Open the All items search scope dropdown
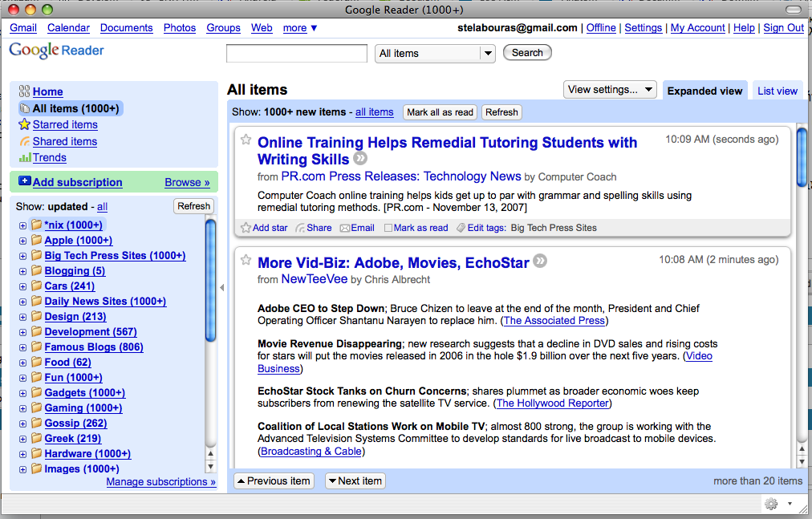This screenshot has height=519, width=812. [x=435, y=54]
